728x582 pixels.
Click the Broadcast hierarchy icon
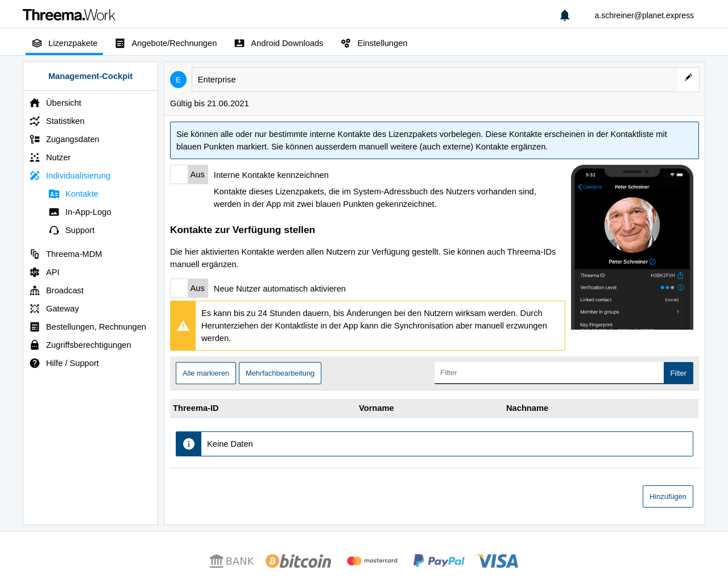click(x=35, y=290)
